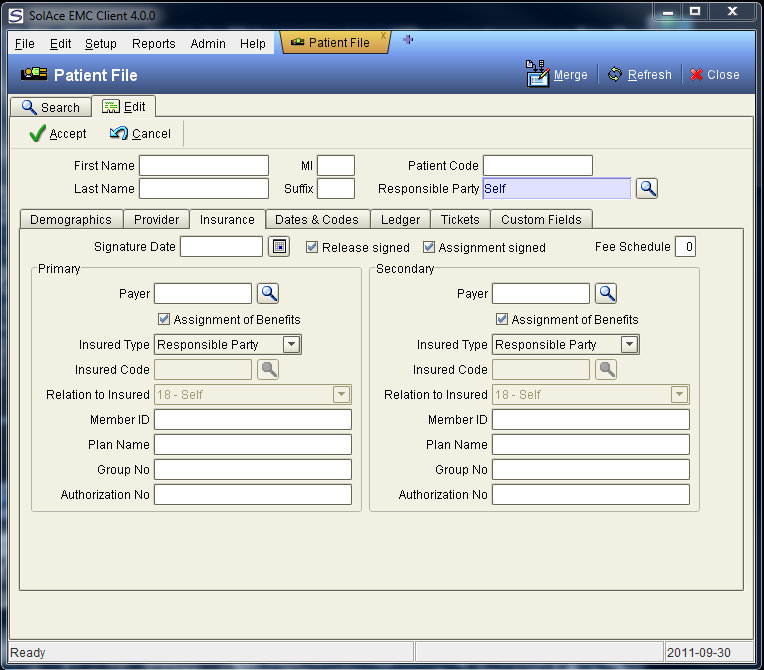Click the Close button in header
764x670 pixels.
(x=714, y=74)
